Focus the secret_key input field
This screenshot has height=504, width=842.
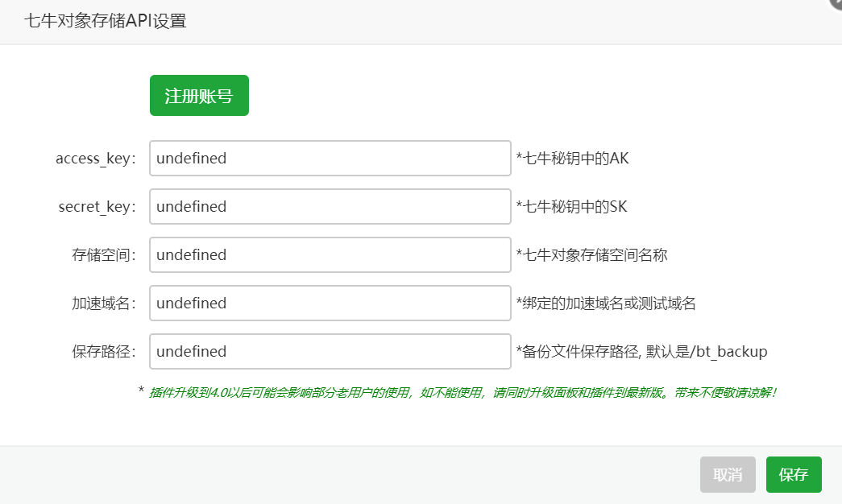click(330, 207)
